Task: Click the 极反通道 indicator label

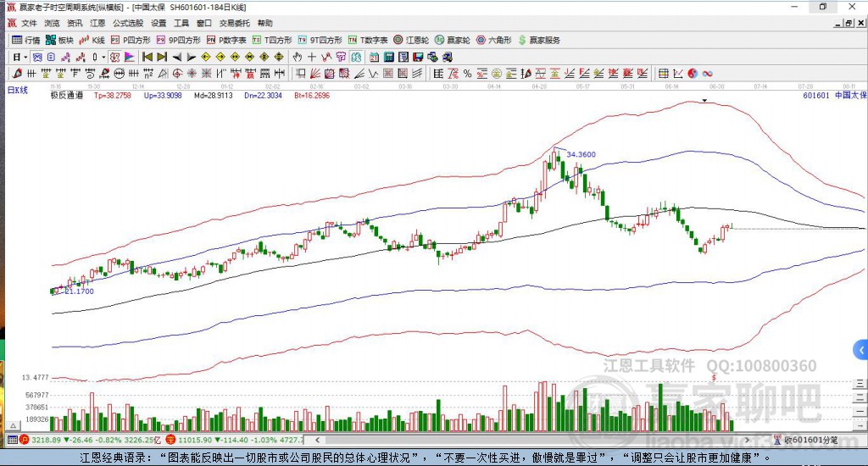Action: tap(67, 95)
